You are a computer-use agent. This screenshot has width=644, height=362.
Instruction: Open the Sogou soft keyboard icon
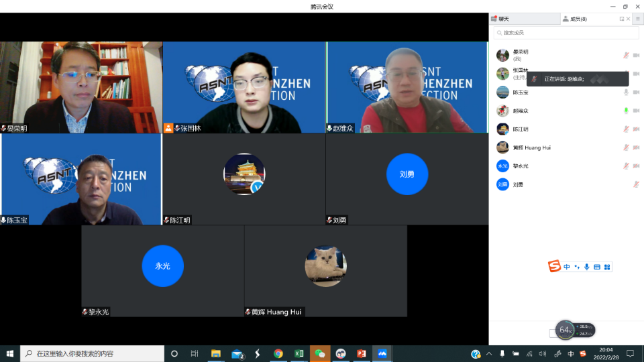pyautogui.click(x=597, y=267)
